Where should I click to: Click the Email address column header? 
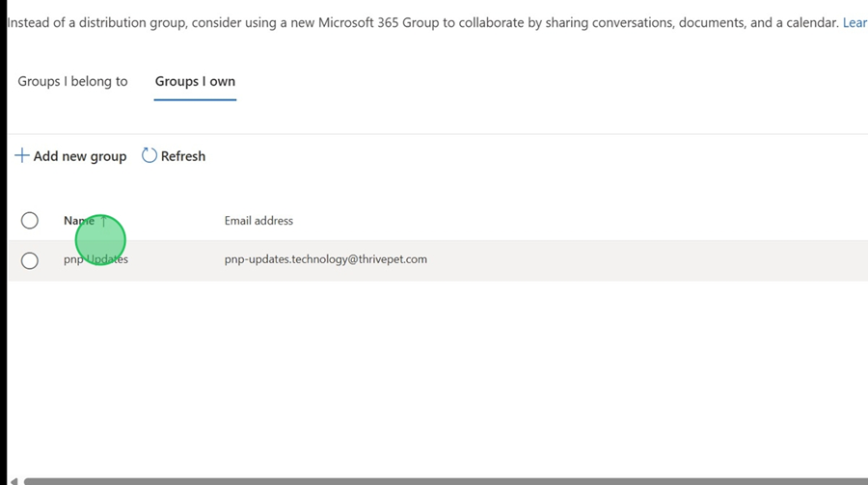click(x=258, y=221)
